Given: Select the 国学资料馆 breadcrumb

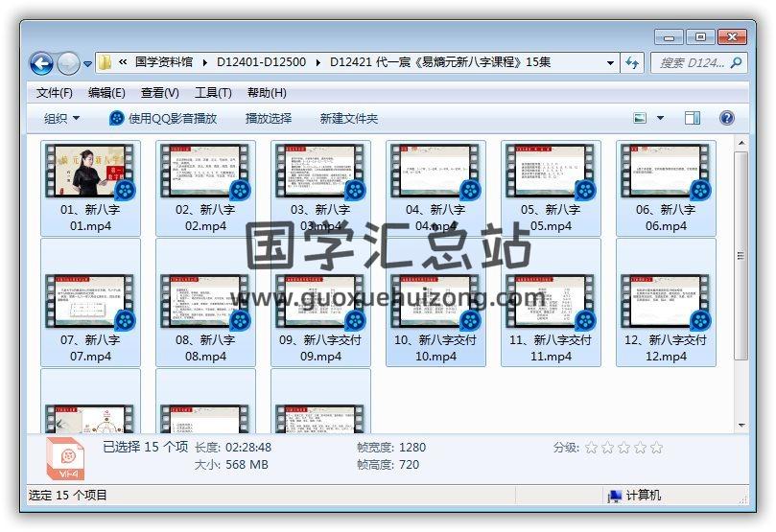Looking at the screenshot, I should [x=164, y=61].
